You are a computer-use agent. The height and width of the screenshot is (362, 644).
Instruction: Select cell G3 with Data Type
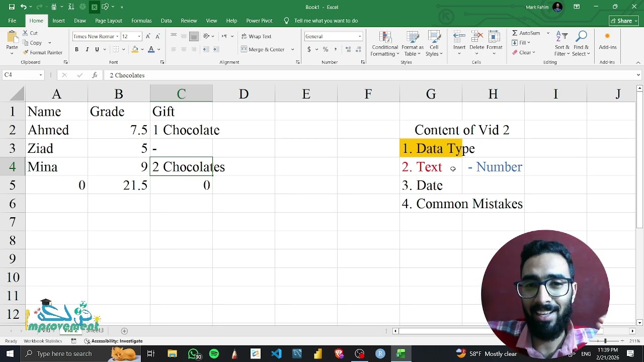click(431, 148)
